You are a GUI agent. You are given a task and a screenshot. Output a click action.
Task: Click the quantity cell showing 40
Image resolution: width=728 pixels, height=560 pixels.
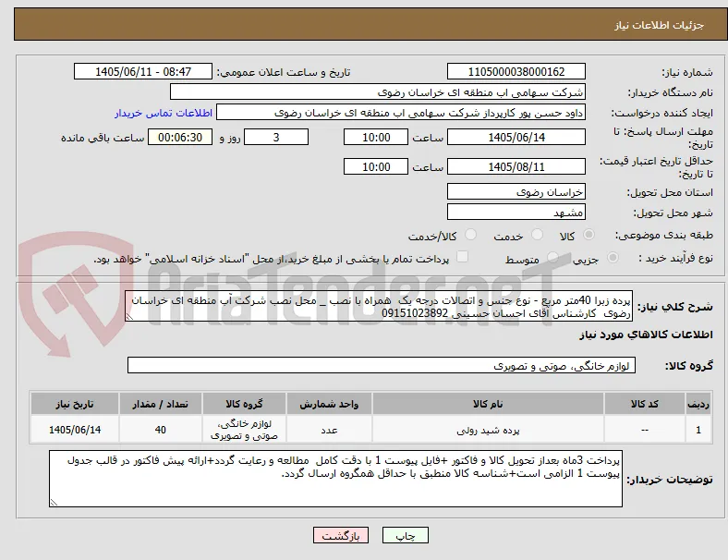click(x=161, y=430)
